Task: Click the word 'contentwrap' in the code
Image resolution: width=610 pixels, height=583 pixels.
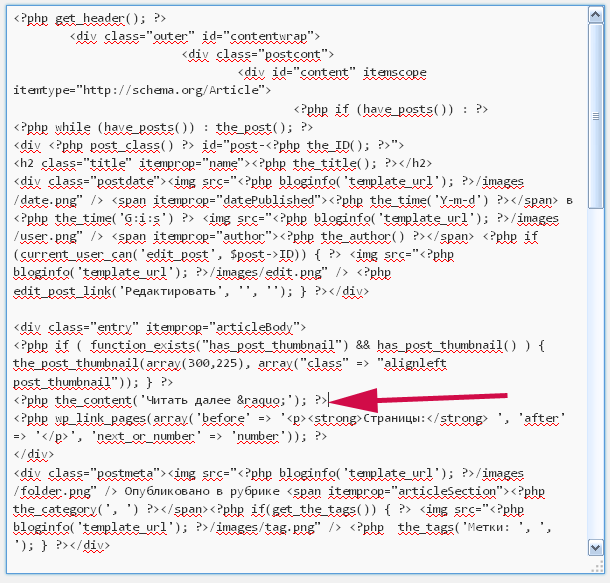Action: tap(268, 36)
